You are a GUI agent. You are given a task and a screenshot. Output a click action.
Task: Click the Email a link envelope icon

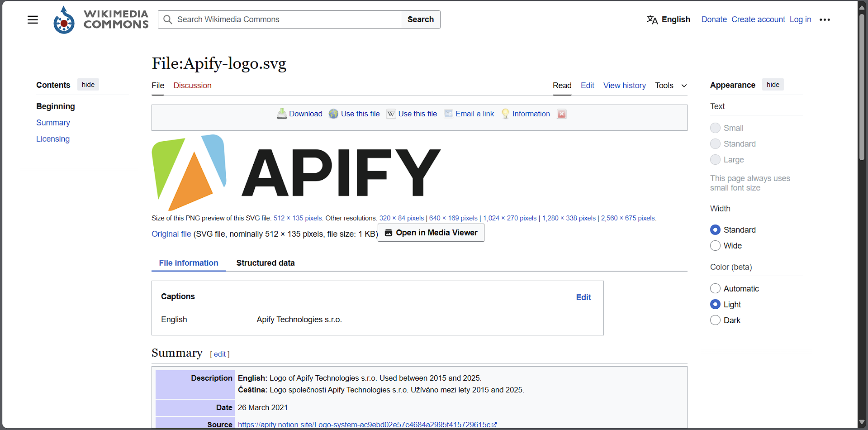pos(448,114)
